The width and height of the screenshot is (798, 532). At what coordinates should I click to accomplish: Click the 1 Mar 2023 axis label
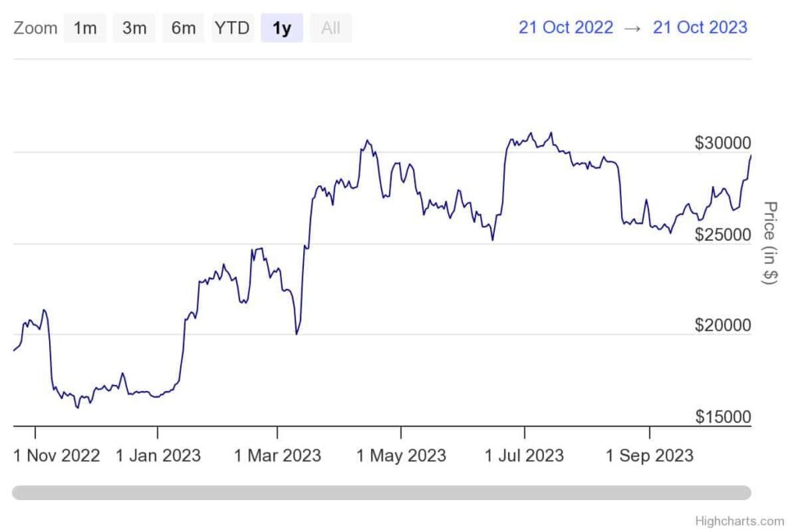coord(277,456)
